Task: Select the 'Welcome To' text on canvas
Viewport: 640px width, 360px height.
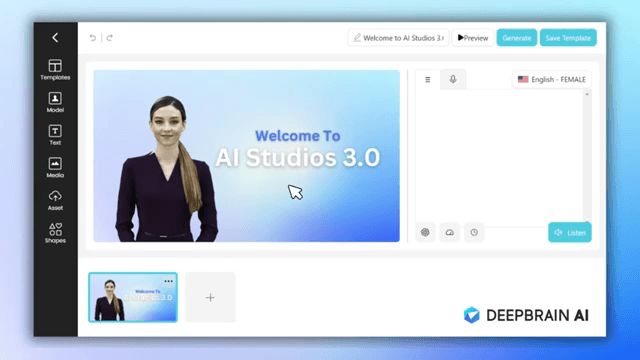Action: coord(298,136)
